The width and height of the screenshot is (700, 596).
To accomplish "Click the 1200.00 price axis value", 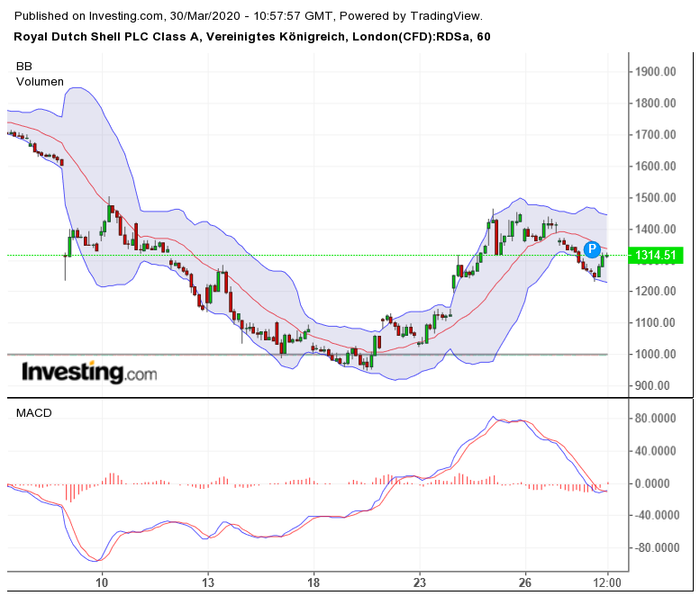I will (x=655, y=292).
